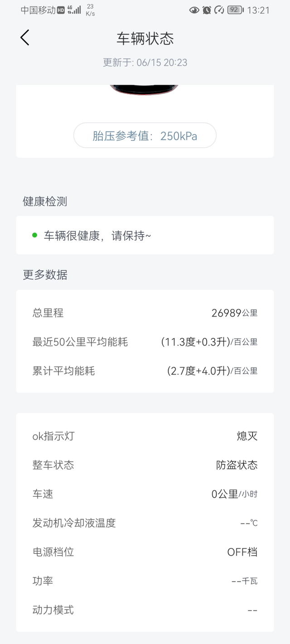Tap the alarm clock status icon
The height and width of the screenshot is (644, 290).
click(207, 10)
